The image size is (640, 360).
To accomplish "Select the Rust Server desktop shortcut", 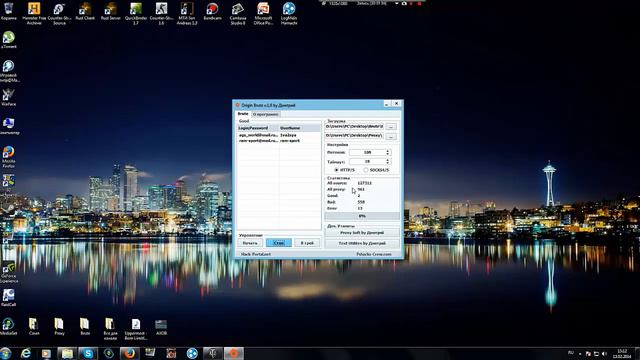I will click(x=111, y=11).
